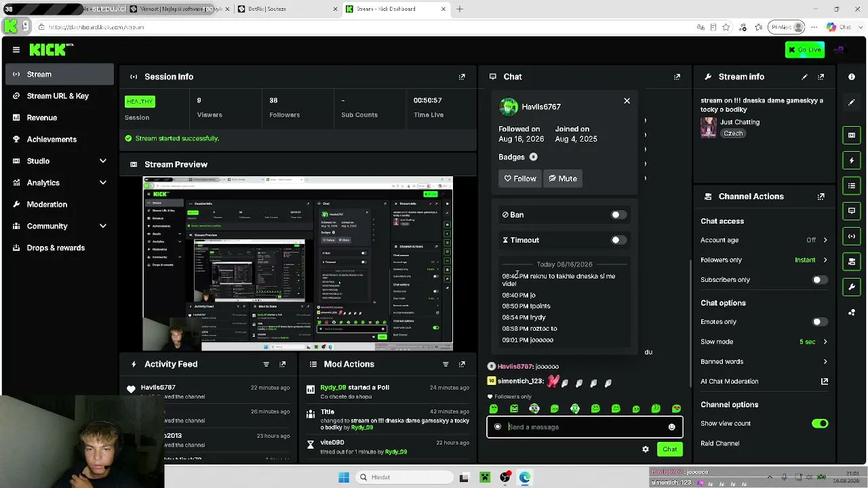
Task: Click the user avatar in the top-right corner
Action: tap(839, 49)
